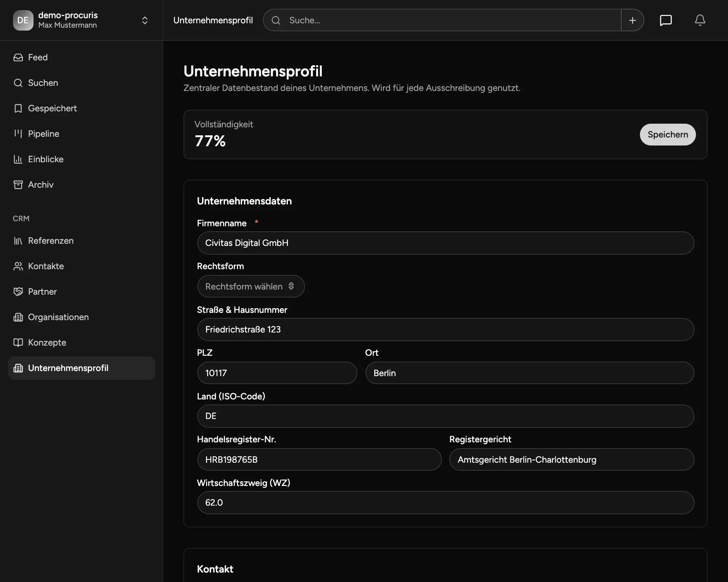Screen dimensions: 728x582
Task: Click the Registergericht input field
Action: pos(572,459)
